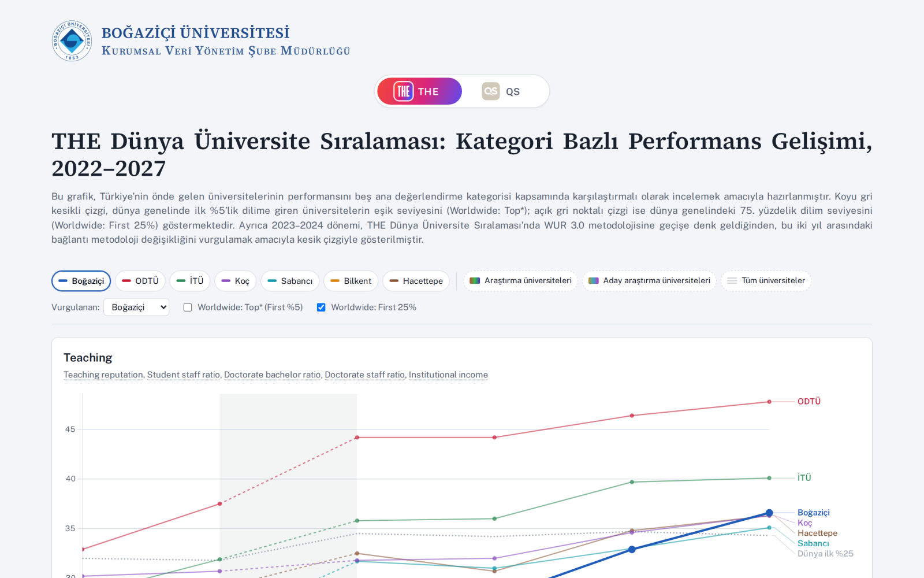Click the İTÜ line label in chart

tap(804, 477)
